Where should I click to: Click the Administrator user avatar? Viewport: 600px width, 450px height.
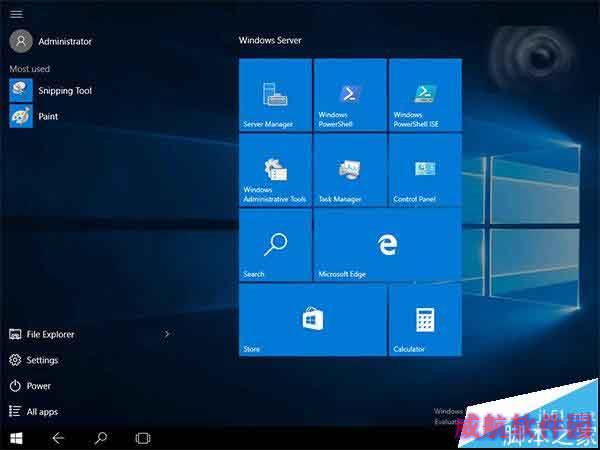21,41
